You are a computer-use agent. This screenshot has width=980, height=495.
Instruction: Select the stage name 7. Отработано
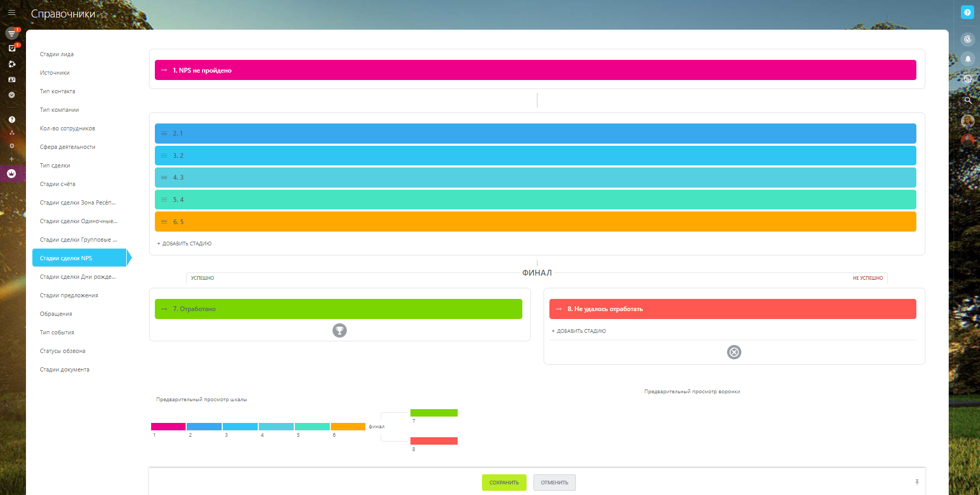pyautogui.click(x=194, y=309)
